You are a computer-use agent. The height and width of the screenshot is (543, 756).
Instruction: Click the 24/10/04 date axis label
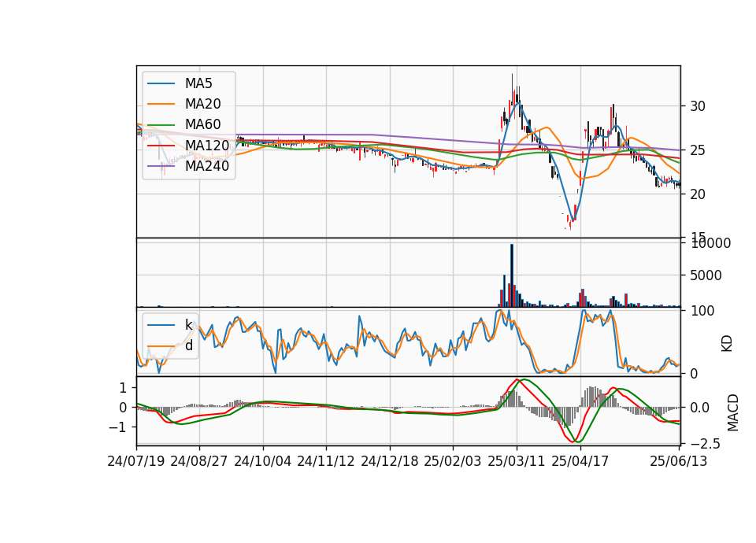click(x=263, y=461)
